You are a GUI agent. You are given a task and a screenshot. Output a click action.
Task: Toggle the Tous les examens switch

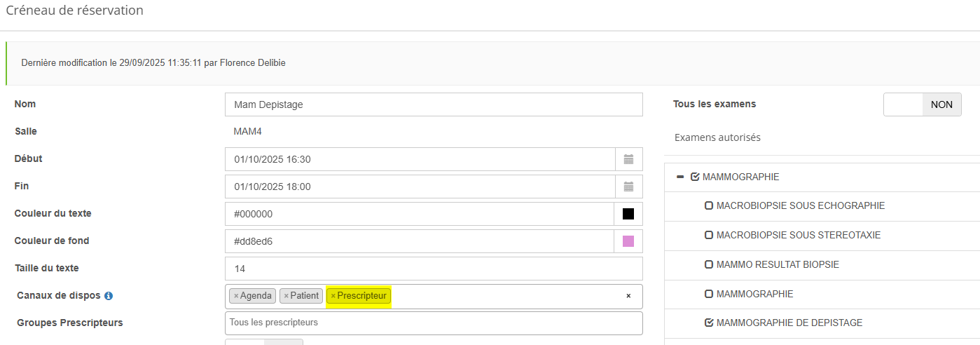tap(922, 104)
